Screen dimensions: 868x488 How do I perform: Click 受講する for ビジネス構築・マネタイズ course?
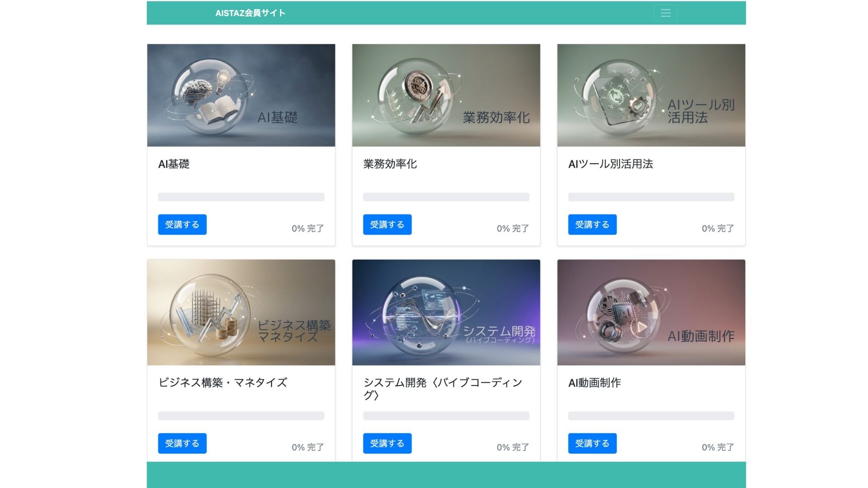click(182, 443)
